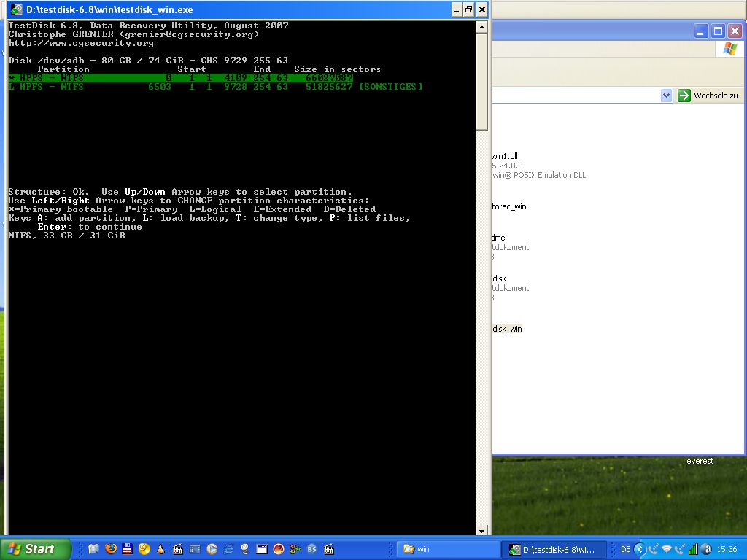
Task: Open the yellow disc quick launch icon
Action: [144, 549]
